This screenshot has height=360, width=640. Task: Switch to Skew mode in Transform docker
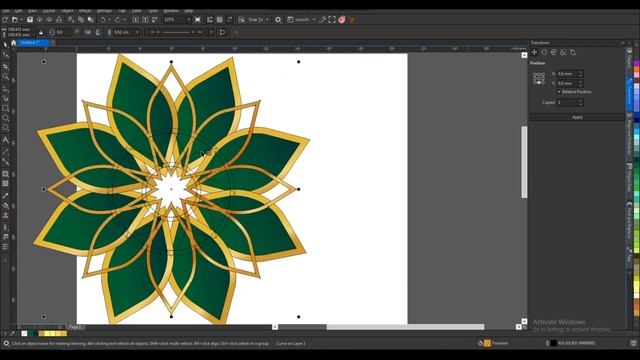573,52
